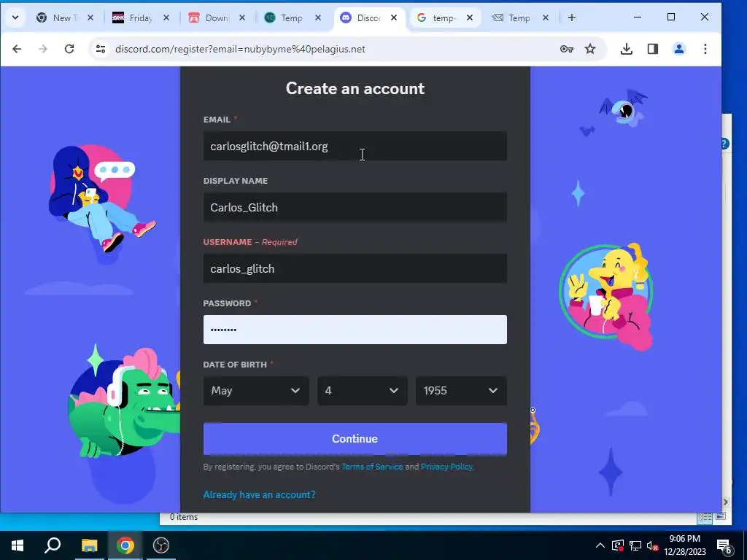Close the Google temp- tab
The height and width of the screenshot is (560, 747).
470,17
